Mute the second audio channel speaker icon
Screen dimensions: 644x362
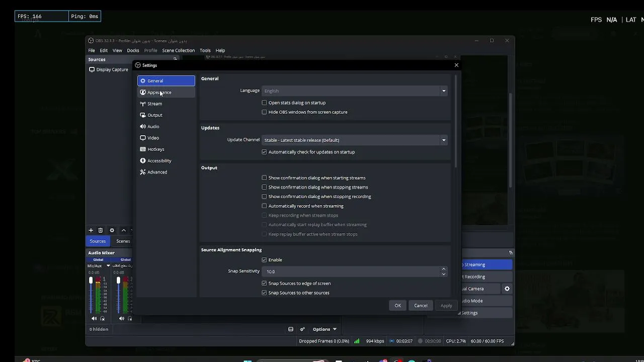tap(121, 319)
